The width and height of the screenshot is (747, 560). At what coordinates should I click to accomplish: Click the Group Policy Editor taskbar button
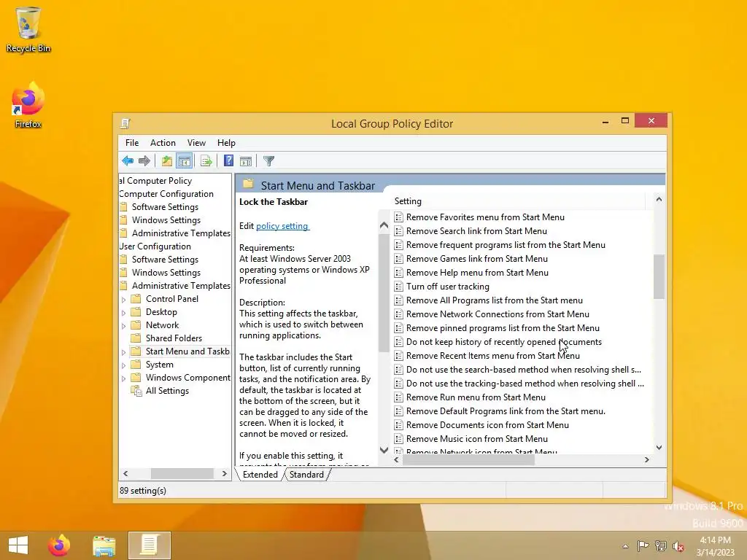click(149, 545)
